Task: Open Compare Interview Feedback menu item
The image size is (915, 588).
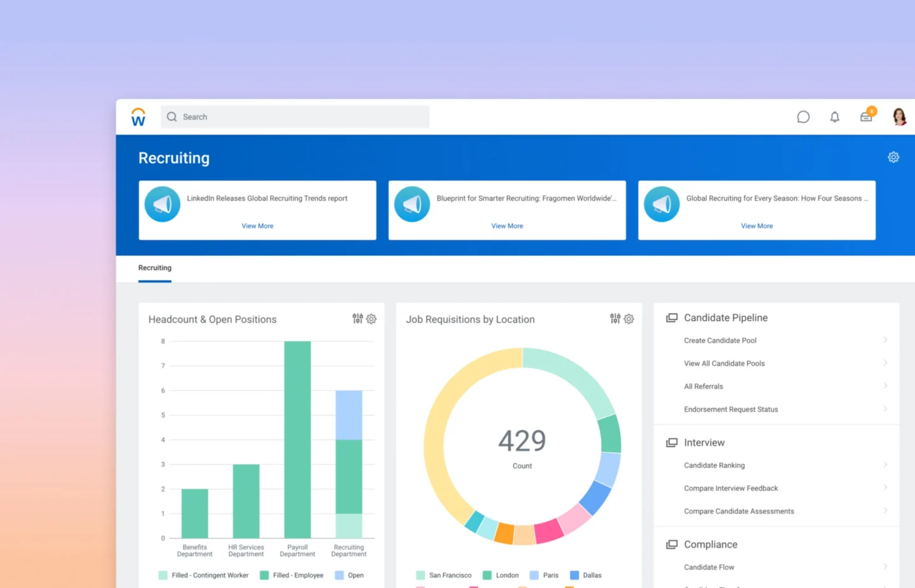Action: click(x=731, y=488)
